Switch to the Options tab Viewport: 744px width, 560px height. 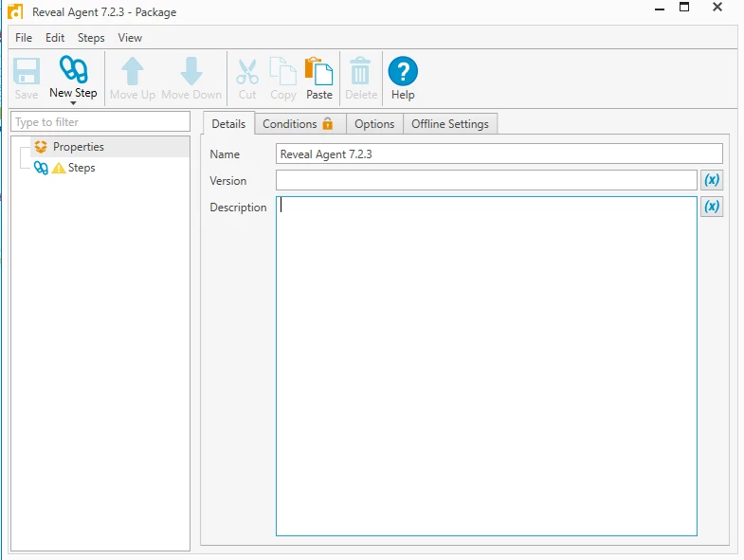pos(374,124)
